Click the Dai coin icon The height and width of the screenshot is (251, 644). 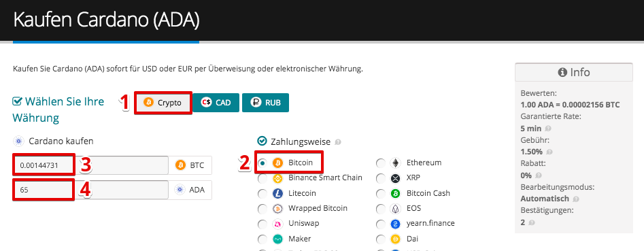tap(395, 239)
